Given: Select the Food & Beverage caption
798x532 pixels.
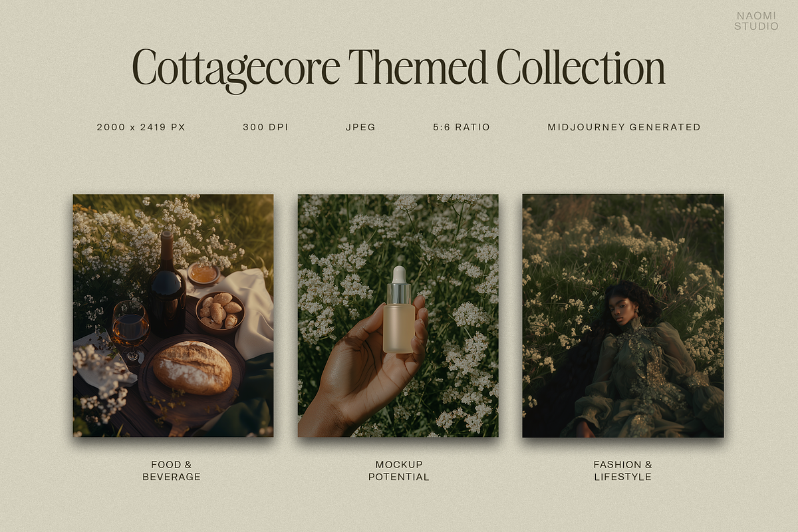Looking at the screenshot, I should (172, 470).
